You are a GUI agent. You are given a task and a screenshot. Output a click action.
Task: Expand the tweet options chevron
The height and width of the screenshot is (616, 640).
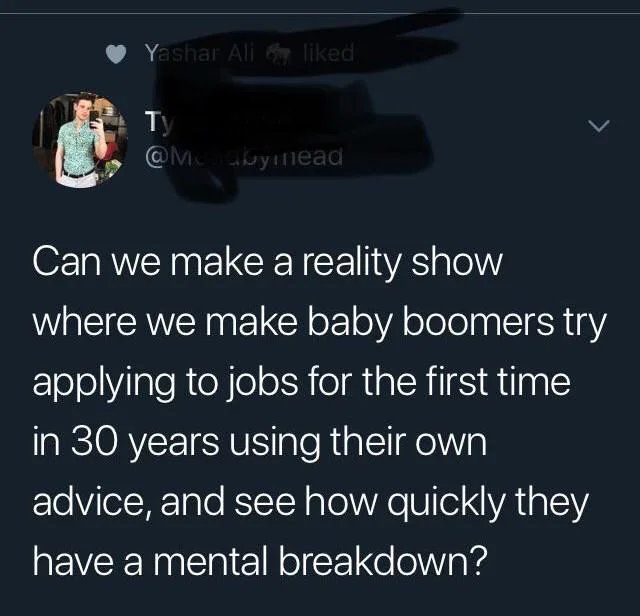point(601,126)
